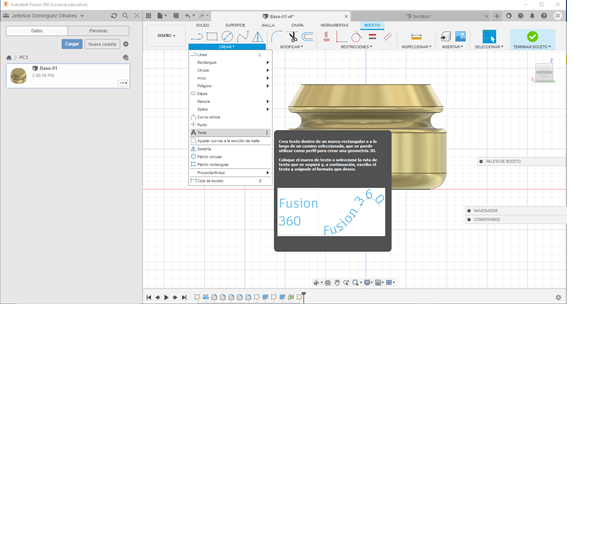Viewport: 614px width, 542px height.
Task: Click the Redo arrow
Action: (x=202, y=16)
